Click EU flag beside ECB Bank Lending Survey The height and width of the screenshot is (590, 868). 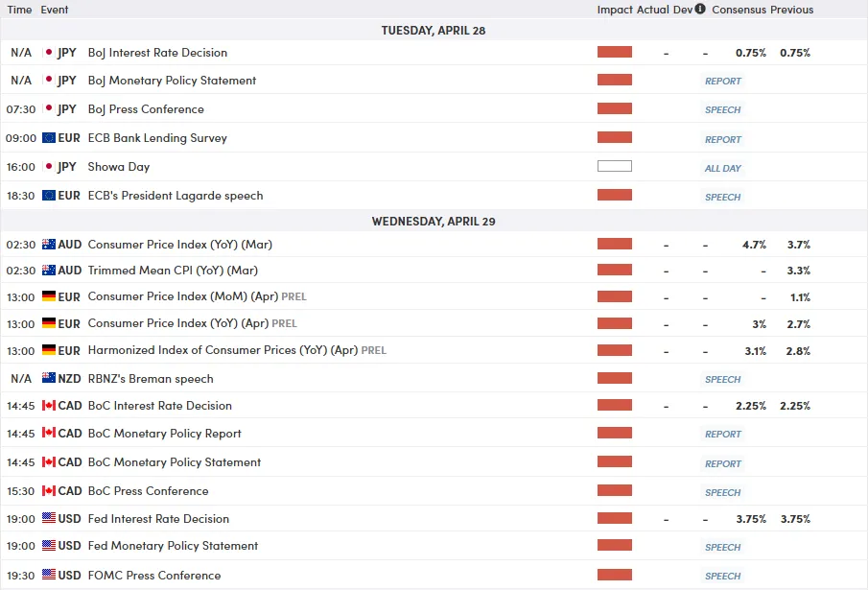(x=49, y=137)
